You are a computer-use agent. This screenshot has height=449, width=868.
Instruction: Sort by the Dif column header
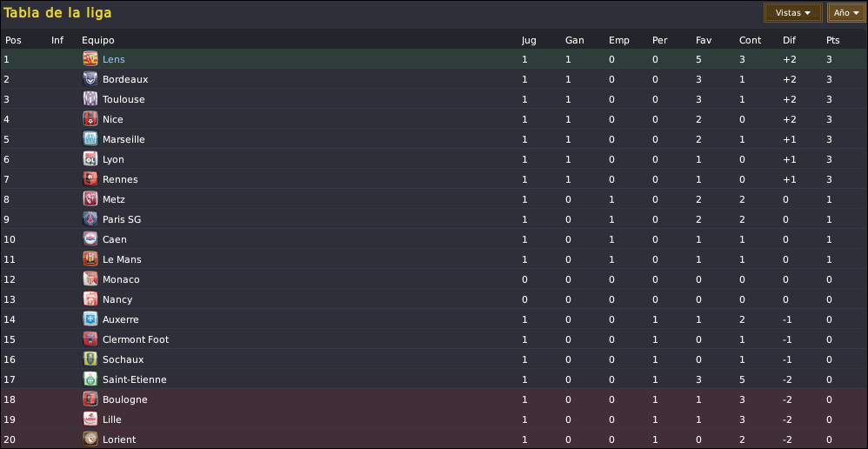(x=788, y=40)
